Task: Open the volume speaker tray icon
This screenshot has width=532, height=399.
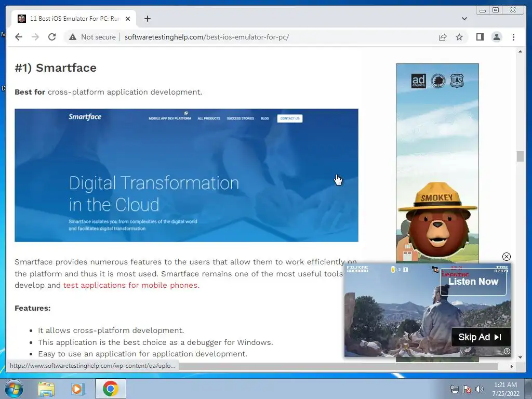Action: (x=480, y=389)
